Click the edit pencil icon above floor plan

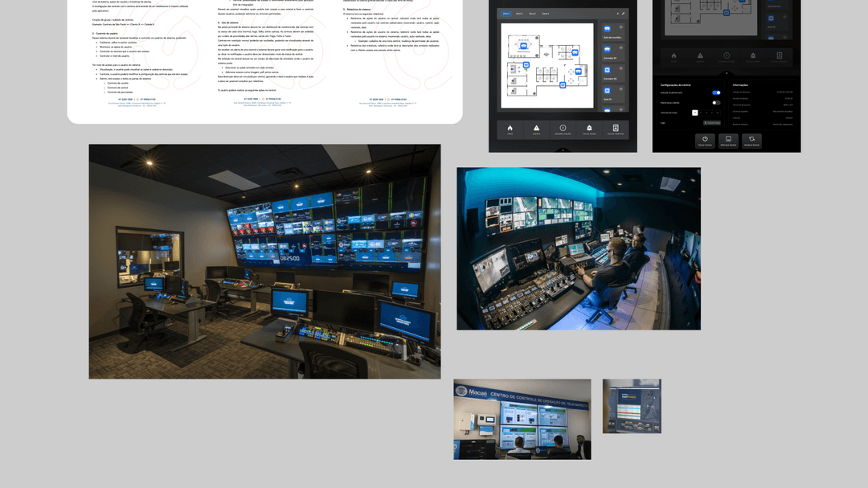[x=624, y=14]
